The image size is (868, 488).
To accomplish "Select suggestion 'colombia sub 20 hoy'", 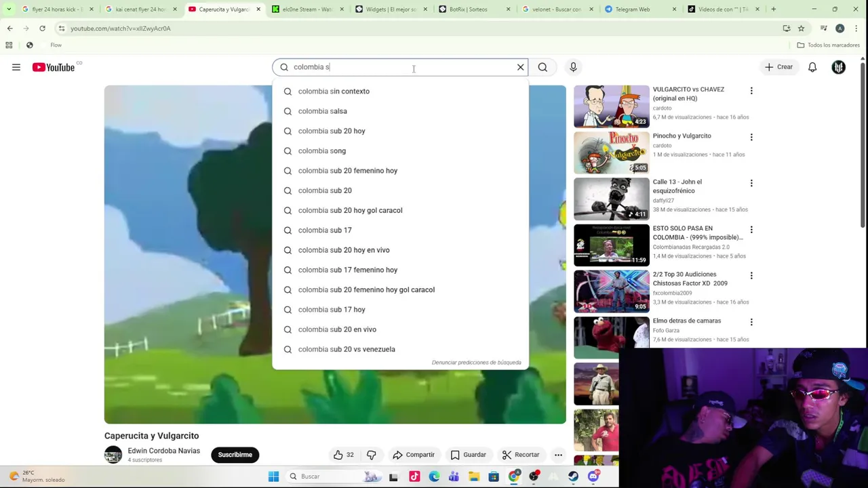I will (x=400, y=131).
